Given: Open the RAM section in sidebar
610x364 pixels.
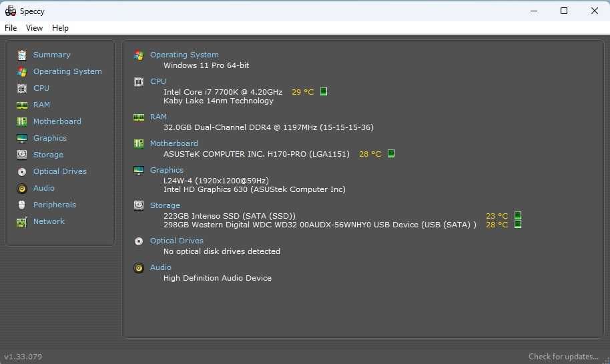Looking at the screenshot, I should pos(41,105).
